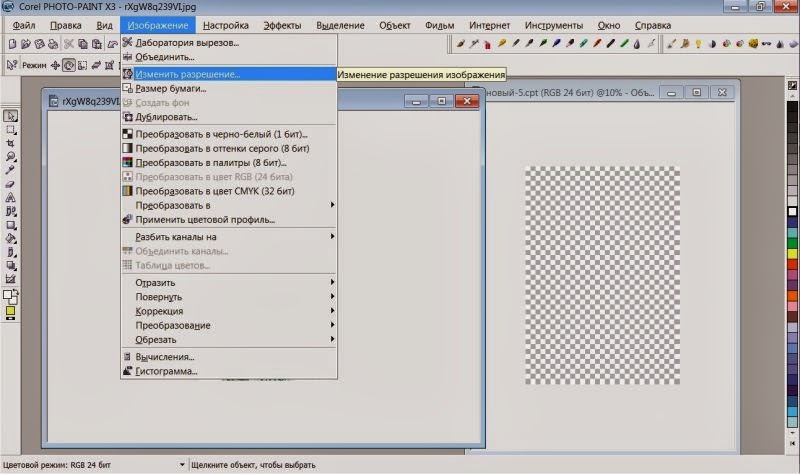Click the checkered canvas in Новый-5.cpt window

603,275
